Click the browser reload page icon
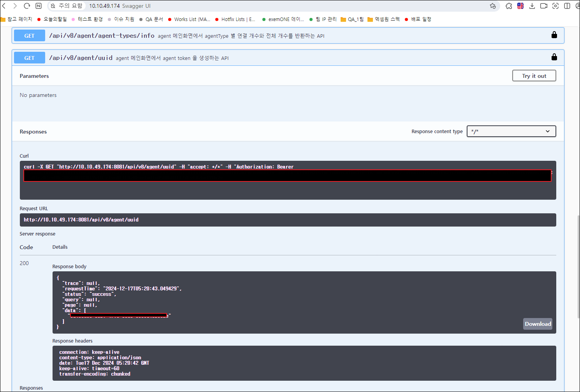The height and width of the screenshot is (392, 580). 27,6
